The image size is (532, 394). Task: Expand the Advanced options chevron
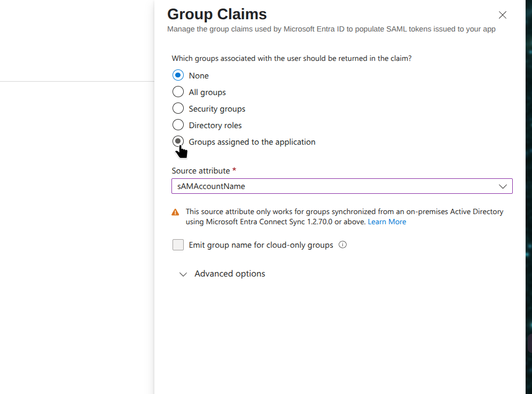(x=183, y=274)
